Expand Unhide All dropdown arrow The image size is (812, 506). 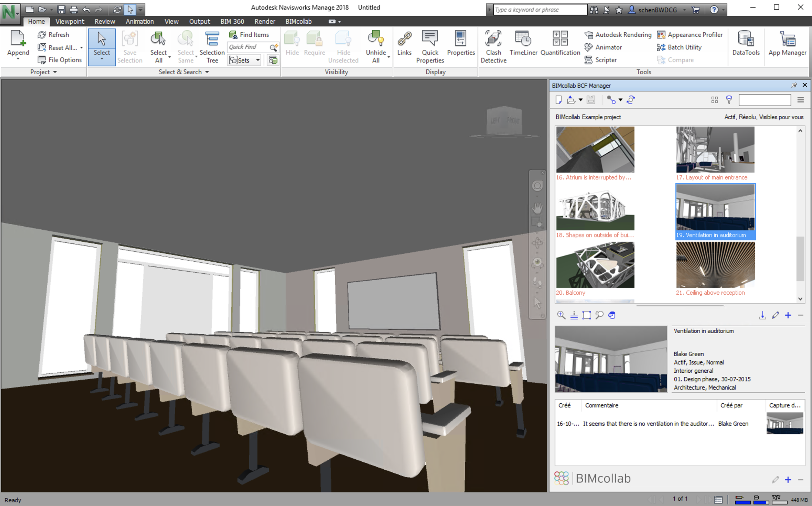pos(388,57)
